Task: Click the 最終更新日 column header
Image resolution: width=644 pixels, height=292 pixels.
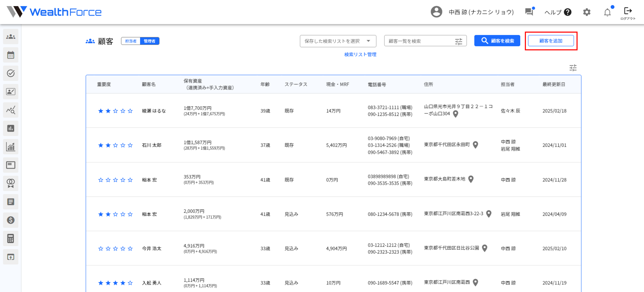Action: 554,84
